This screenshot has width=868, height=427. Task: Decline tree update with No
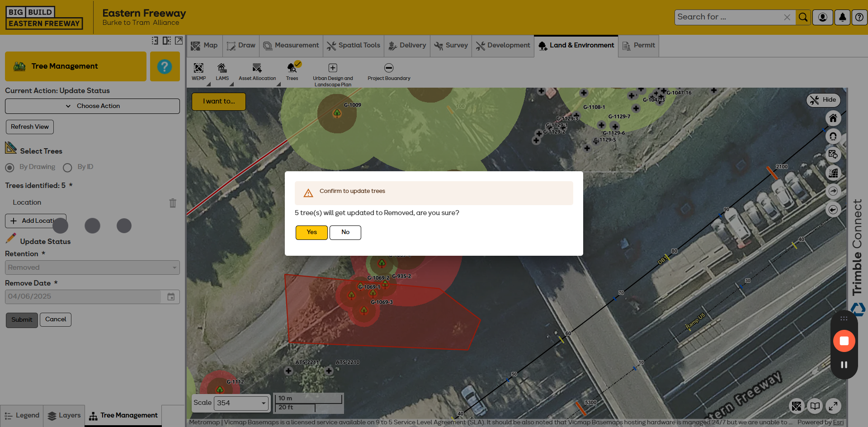pyautogui.click(x=345, y=232)
